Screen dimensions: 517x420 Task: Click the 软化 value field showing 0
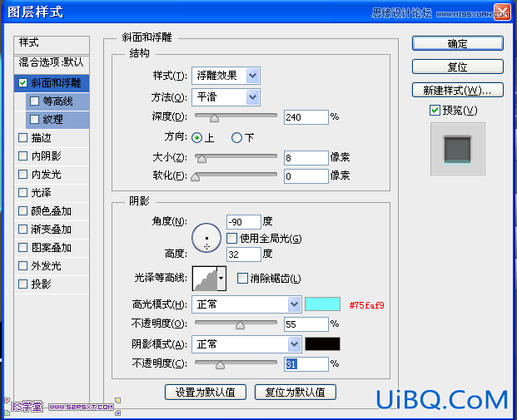click(306, 176)
